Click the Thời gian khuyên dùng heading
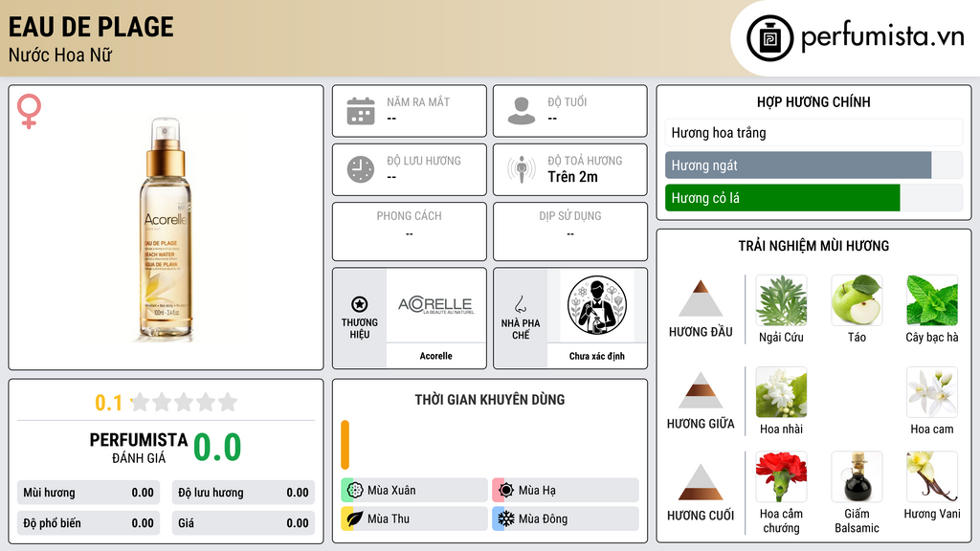Image resolution: width=980 pixels, height=551 pixels. point(489,399)
